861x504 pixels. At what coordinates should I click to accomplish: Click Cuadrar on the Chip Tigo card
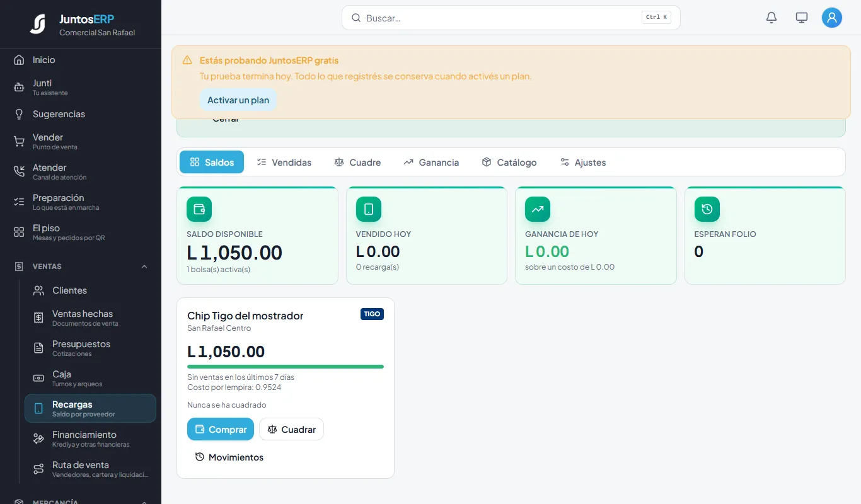(x=291, y=429)
